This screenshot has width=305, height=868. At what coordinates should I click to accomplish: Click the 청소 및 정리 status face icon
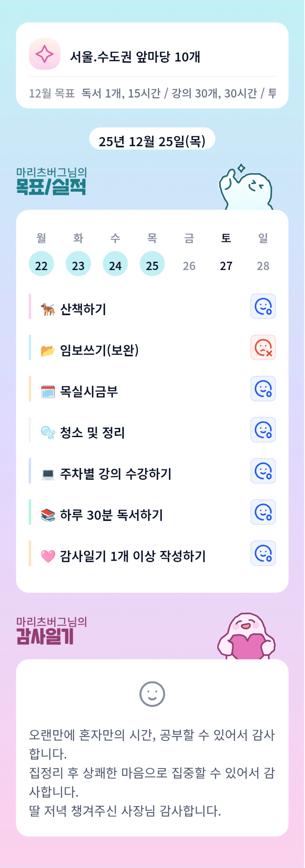263,430
